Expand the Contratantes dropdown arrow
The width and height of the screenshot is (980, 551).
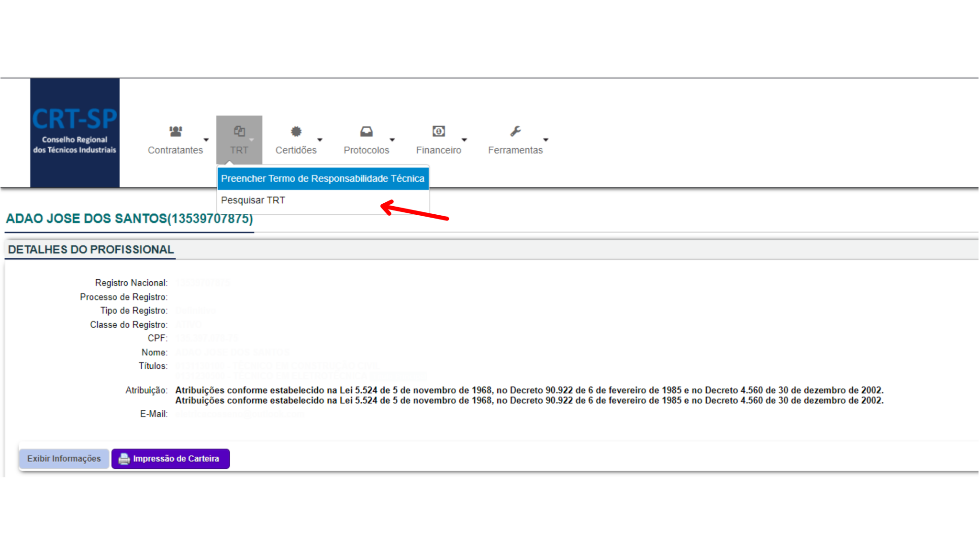click(206, 140)
